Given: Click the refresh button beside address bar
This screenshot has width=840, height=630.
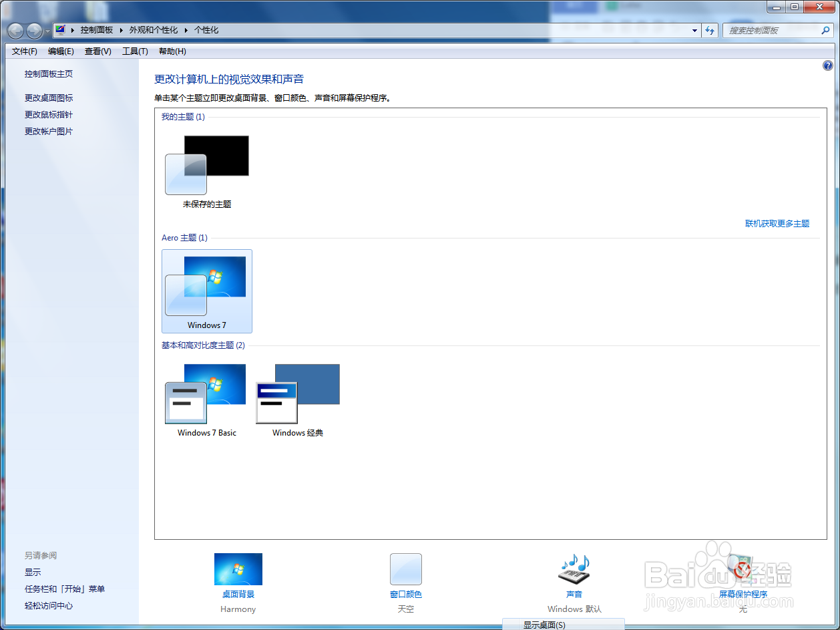Looking at the screenshot, I should 710,30.
